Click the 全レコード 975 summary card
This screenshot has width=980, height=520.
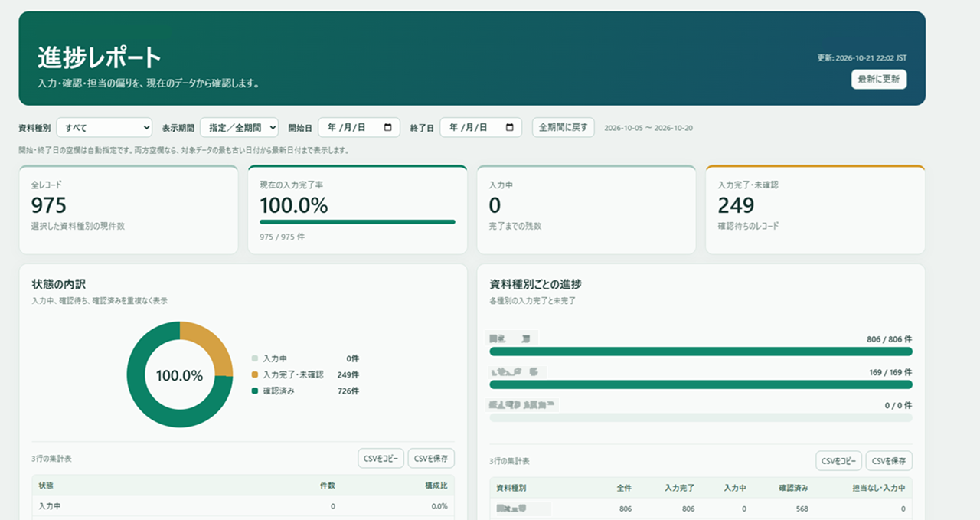(x=129, y=210)
